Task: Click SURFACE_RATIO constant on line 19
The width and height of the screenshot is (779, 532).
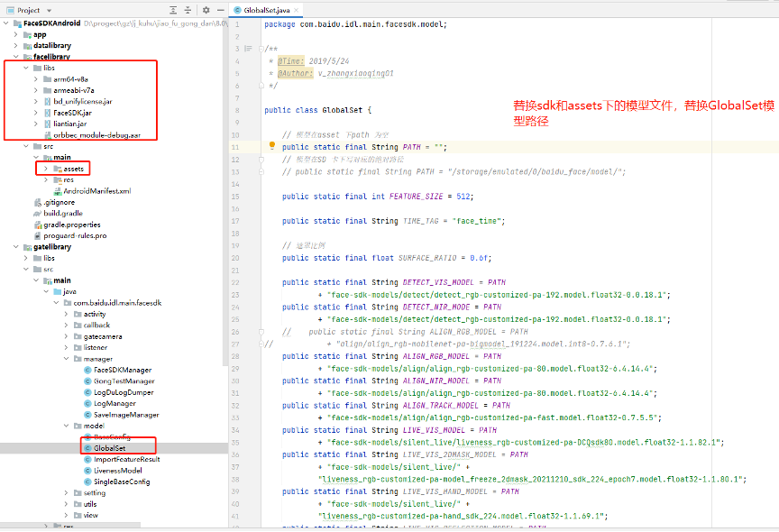Action: (x=427, y=258)
